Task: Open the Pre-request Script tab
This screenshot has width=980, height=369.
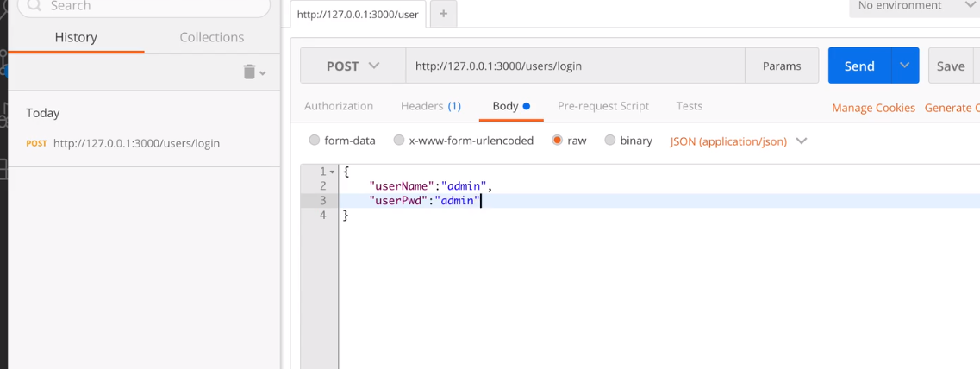Action: [603, 106]
